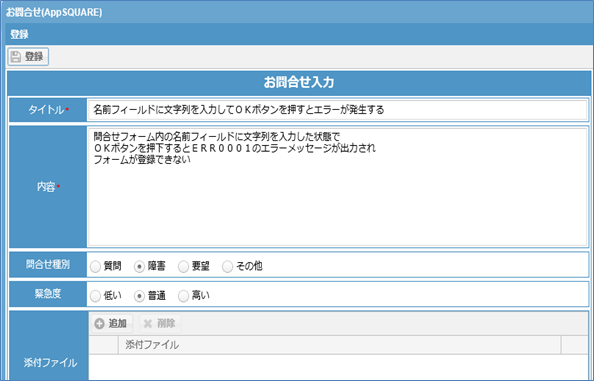Screen dimensions: 594x381
Task: Click the 問合せ種別 row label
Action: tap(48, 264)
